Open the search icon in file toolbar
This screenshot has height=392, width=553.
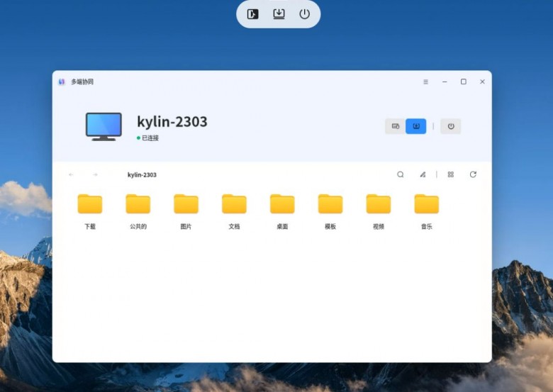click(401, 174)
